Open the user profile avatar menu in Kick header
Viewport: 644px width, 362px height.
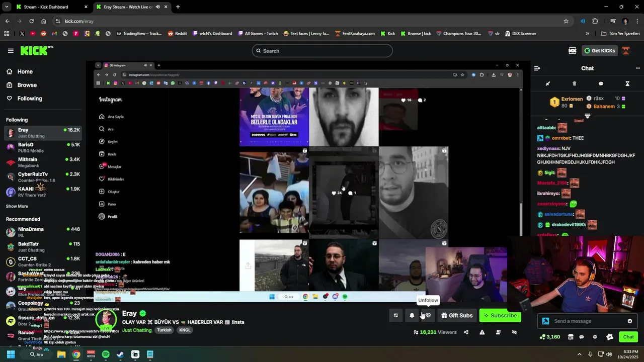pos(626,51)
